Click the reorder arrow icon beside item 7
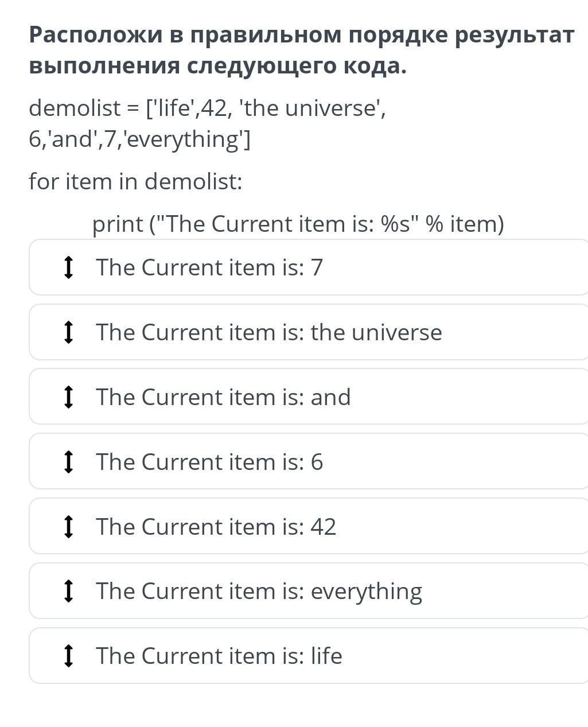The width and height of the screenshot is (588, 727). (68, 267)
